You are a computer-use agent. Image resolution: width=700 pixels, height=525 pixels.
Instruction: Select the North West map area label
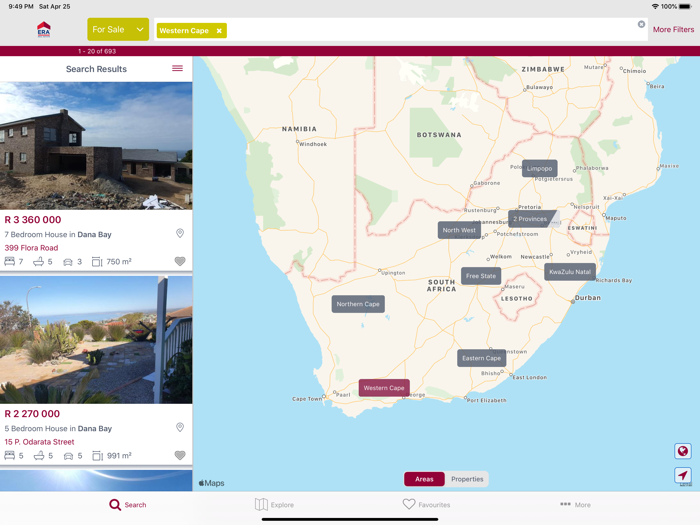tap(459, 230)
